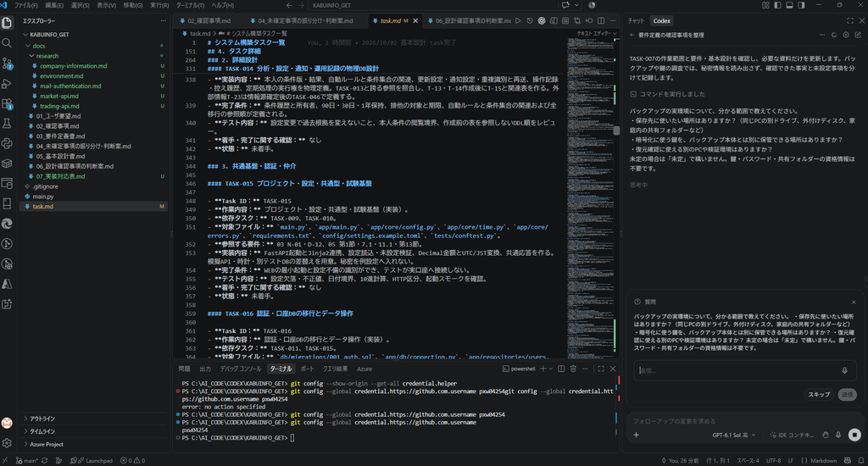This screenshot has width=868, height=466.
Task: Toggle bottom panel layout button
Action: (x=789, y=5)
